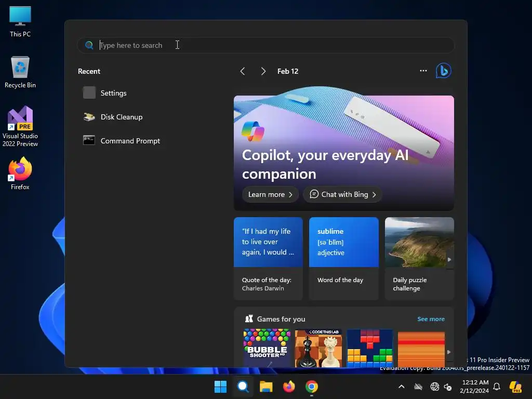This screenshot has height=399, width=532.
Task: Open Copilot your everyday AI companion banner
Action: (344, 153)
